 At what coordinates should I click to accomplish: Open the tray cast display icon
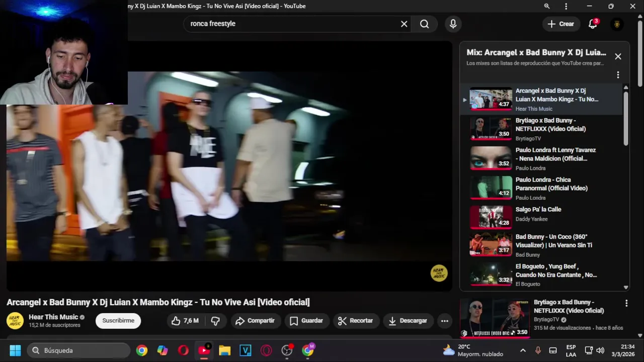coord(589,350)
